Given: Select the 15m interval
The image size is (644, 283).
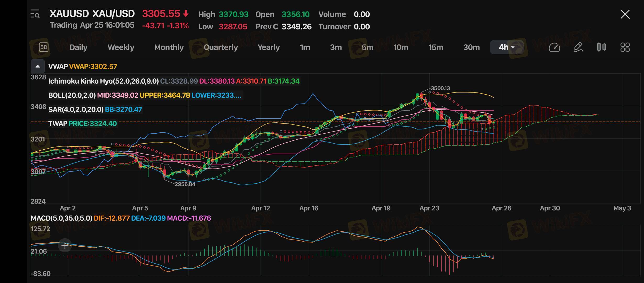Looking at the screenshot, I should coord(436,47).
